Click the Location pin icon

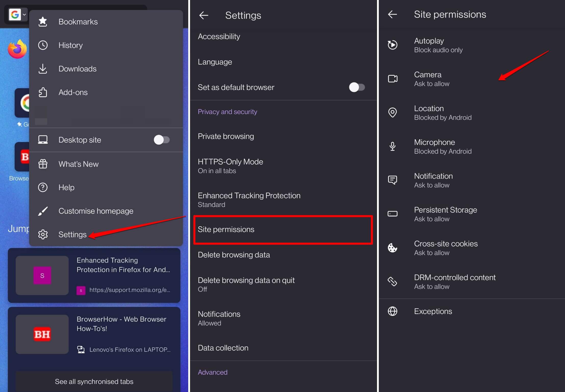point(392,112)
